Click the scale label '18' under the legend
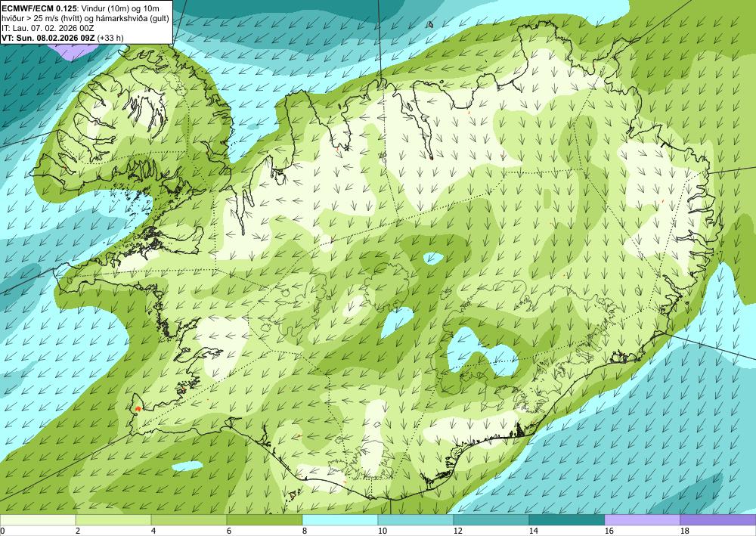 pyautogui.click(x=684, y=531)
